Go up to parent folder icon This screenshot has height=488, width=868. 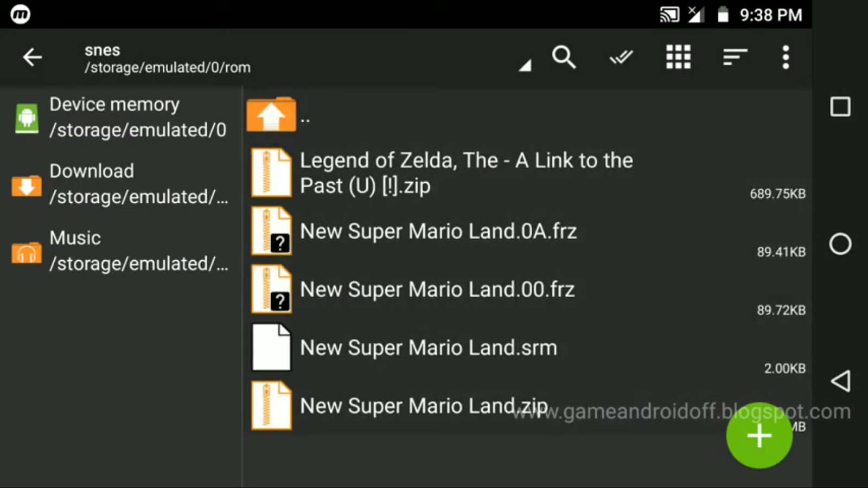(x=271, y=114)
